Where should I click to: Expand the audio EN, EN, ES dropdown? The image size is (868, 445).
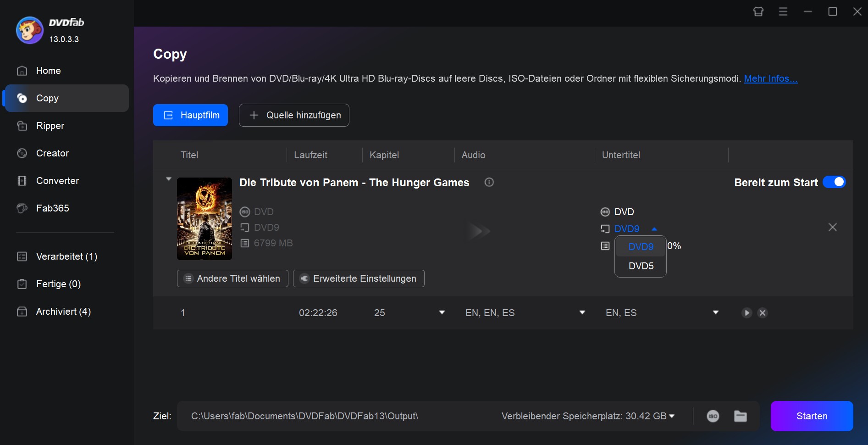click(582, 312)
